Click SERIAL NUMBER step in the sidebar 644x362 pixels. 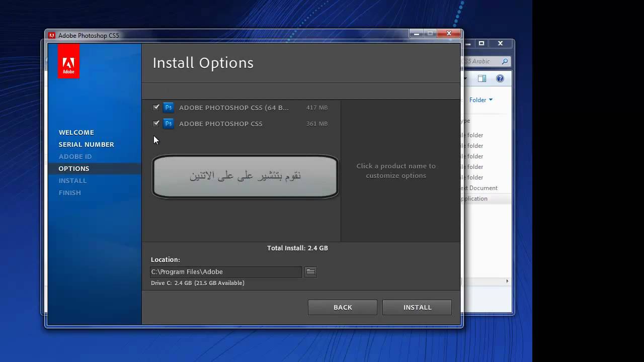(x=87, y=144)
